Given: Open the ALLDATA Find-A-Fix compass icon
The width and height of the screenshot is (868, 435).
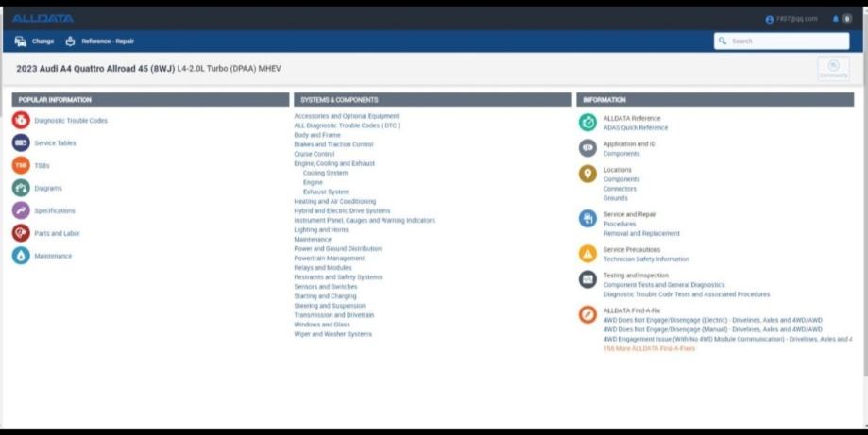Looking at the screenshot, I should click(587, 314).
